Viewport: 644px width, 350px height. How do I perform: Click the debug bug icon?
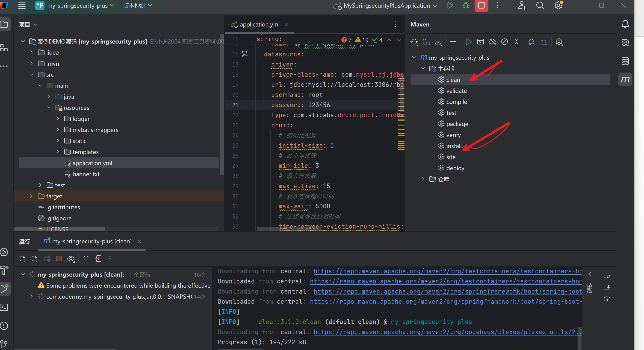coord(466,6)
